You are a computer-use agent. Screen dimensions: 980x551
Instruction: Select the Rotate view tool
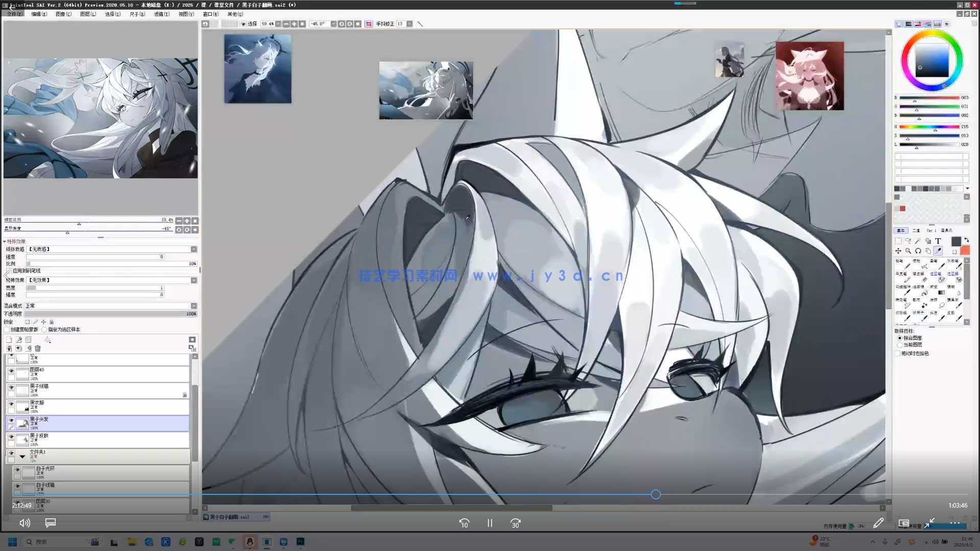pos(918,251)
